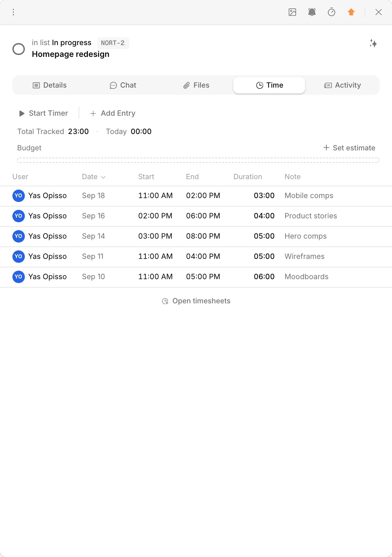Click the YO avatar in Sep 18 row
The height and width of the screenshot is (557, 392).
coord(19,196)
